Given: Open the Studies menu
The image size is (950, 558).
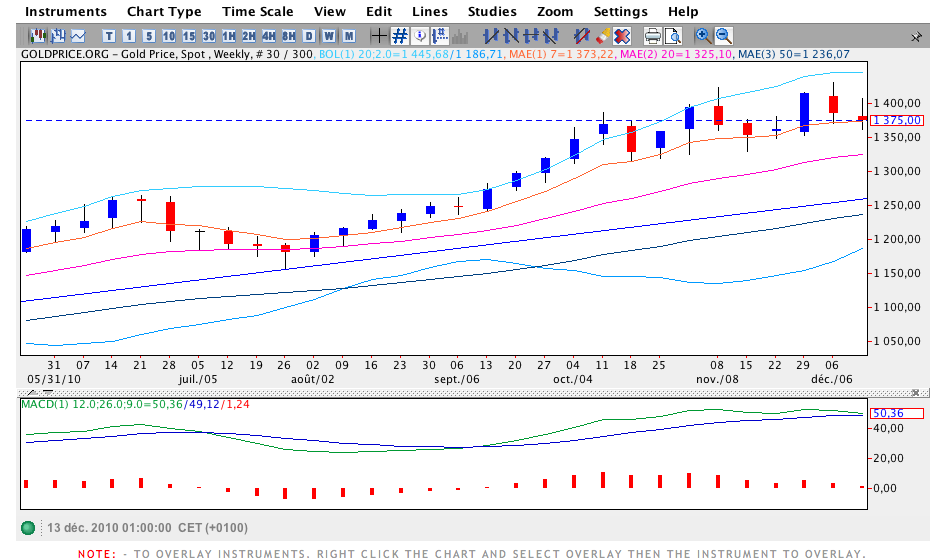Looking at the screenshot, I should [492, 11].
